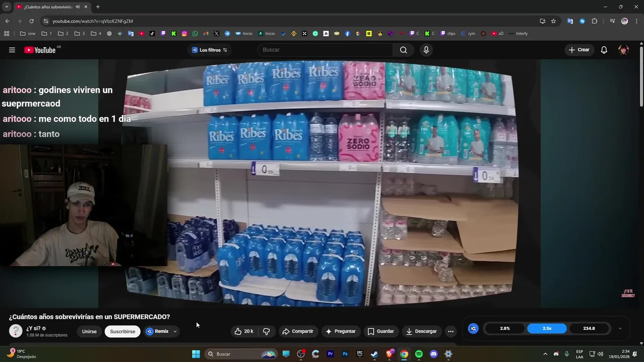Open Steam from the taskbar
Viewport: 644px width, 362px height.
click(374, 354)
